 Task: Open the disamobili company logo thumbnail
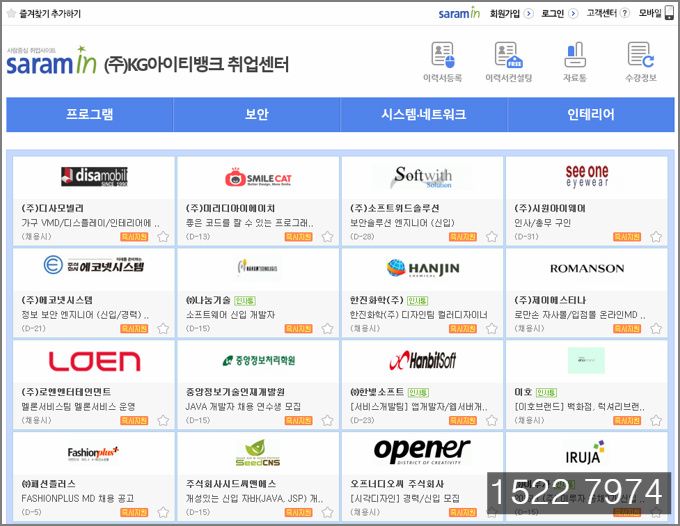pyautogui.click(x=94, y=176)
